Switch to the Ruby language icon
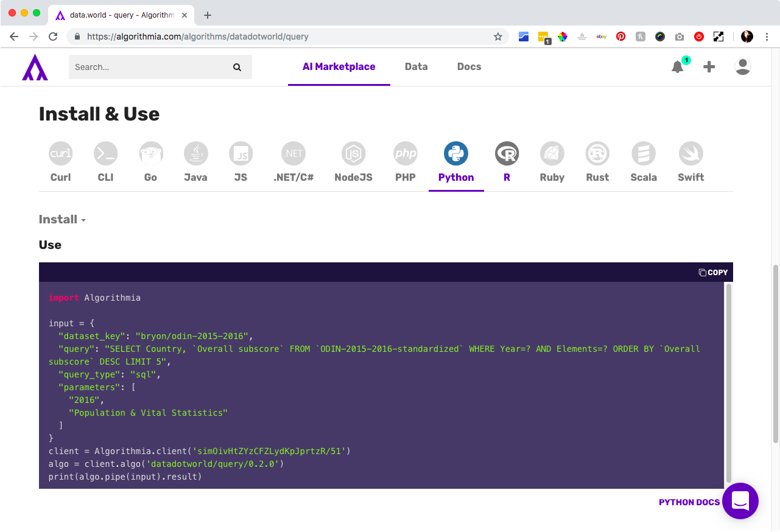Viewport: 780px width, 532px height. pyautogui.click(x=552, y=153)
